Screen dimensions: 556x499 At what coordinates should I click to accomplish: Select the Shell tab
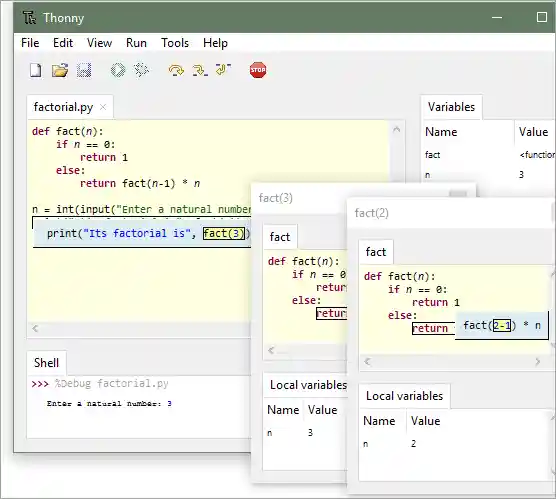coord(46,363)
